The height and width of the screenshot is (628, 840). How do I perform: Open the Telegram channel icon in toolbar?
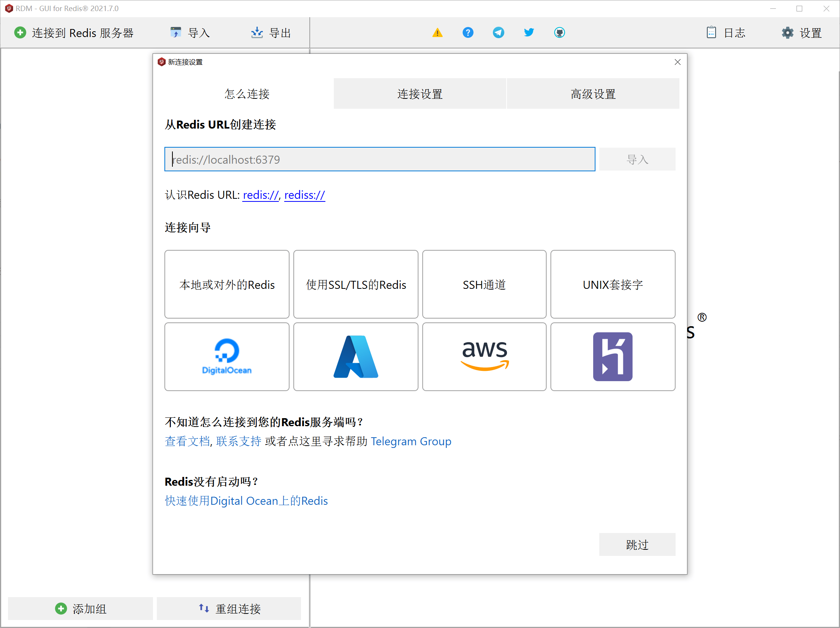(x=498, y=32)
